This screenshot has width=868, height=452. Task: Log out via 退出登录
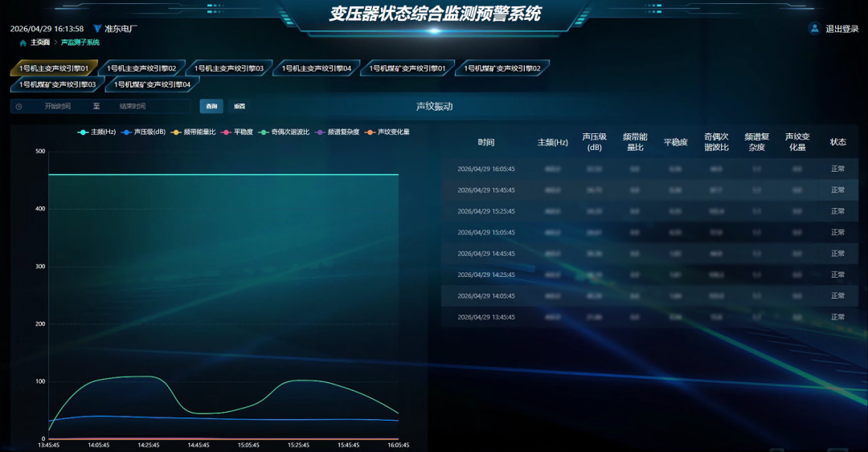point(842,29)
